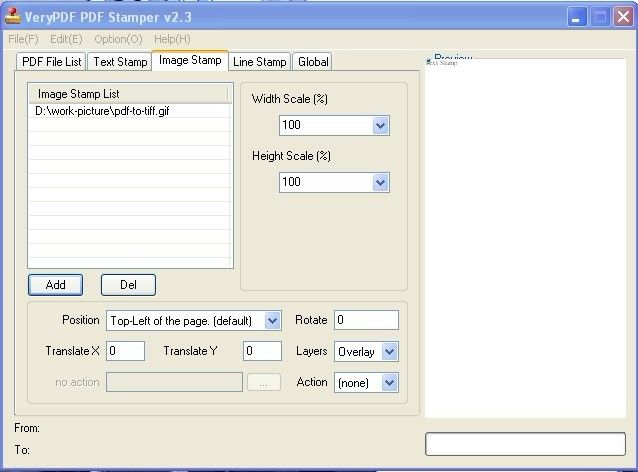Screen dimensions: 638x472
Task: Open the Option(O) menu
Action: (118, 39)
